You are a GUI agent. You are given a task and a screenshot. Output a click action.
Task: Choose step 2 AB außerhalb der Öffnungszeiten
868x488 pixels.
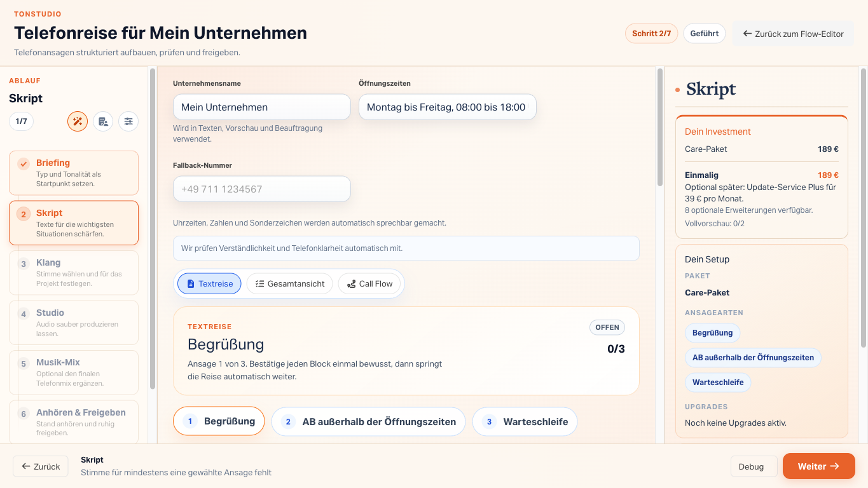[368, 421]
